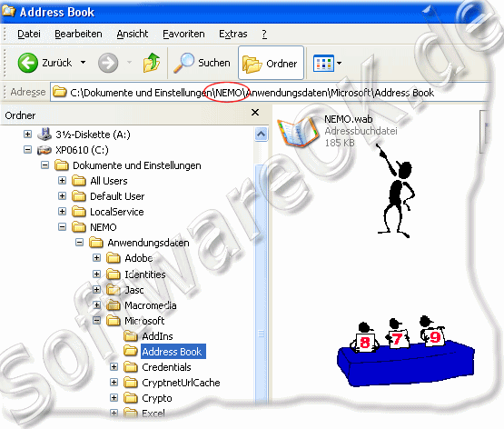The image size is (504, 429).
Task: Click the Macromedia tree label
Action: (x=151, y=305)
